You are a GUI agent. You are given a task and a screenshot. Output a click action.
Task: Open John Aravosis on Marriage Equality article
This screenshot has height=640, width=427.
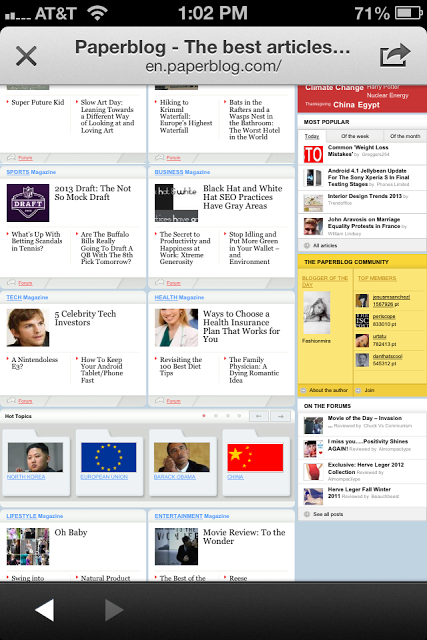(364, 223)
